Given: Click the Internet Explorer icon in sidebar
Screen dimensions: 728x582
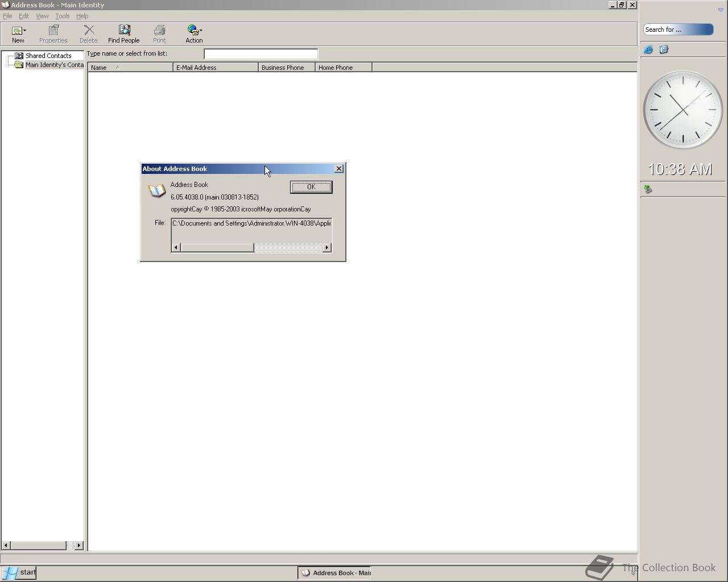Looking at the screenshot, I should (x=648, y=50).
